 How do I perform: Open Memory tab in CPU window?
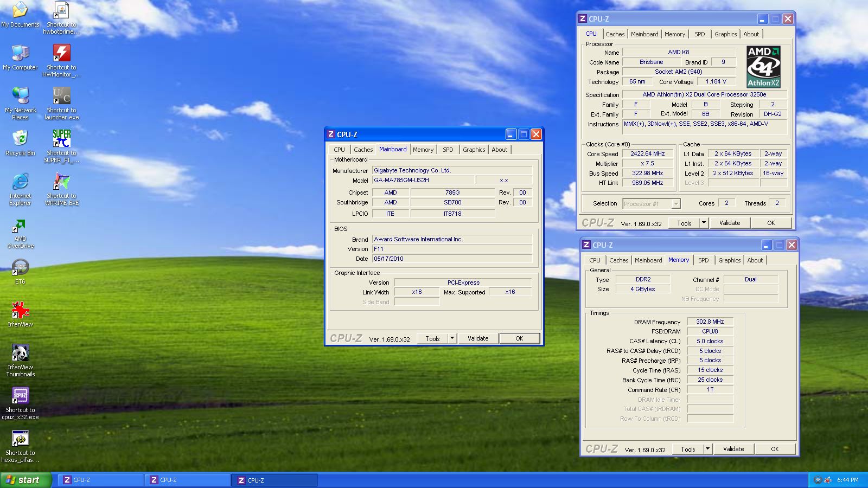click(674, 34)
